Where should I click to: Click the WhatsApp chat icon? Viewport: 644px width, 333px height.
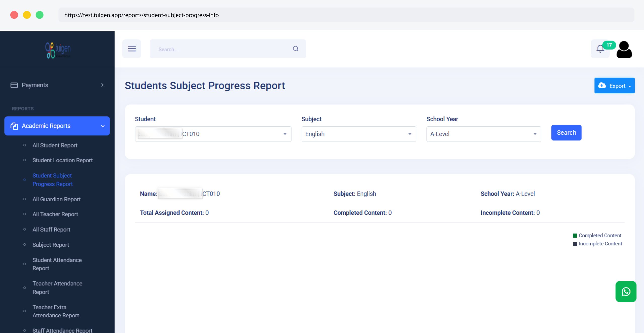click(x=626, y=291)
